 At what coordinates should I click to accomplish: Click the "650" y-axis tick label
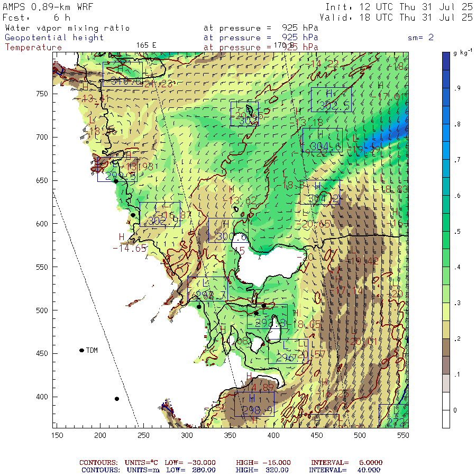pos(42,181)
